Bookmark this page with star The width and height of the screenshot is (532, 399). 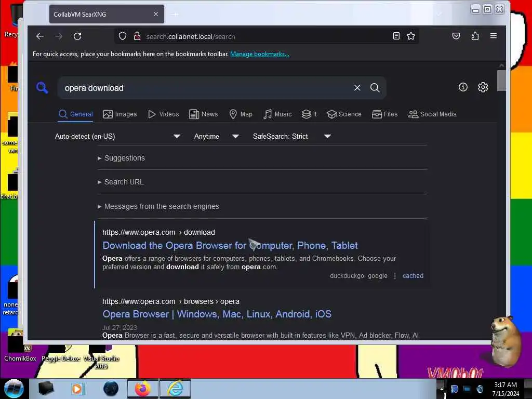pos(411,36)
